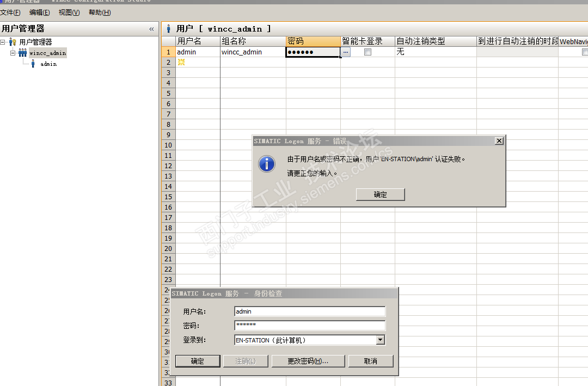The image size is (588, 386).
Task: Click the 用户名 field in identity check dialog
Action: pyautogui.click(x=310, y=311)
